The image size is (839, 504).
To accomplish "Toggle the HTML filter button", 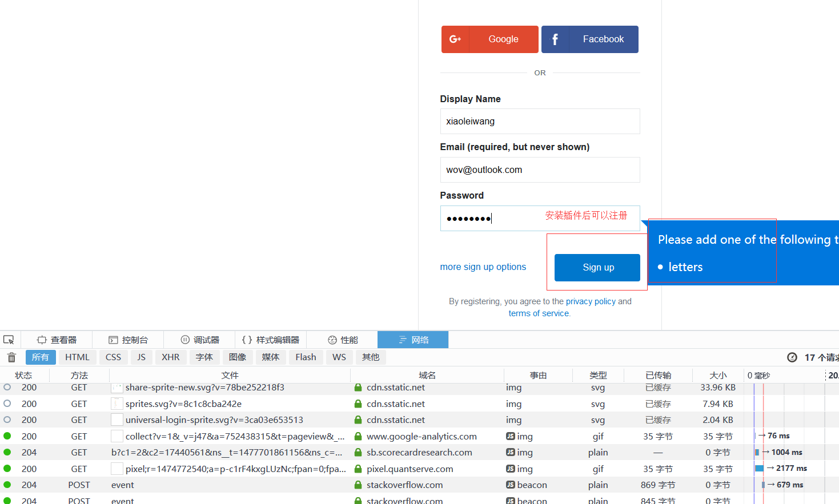I will pyautogui.click(x=77, y=357).
